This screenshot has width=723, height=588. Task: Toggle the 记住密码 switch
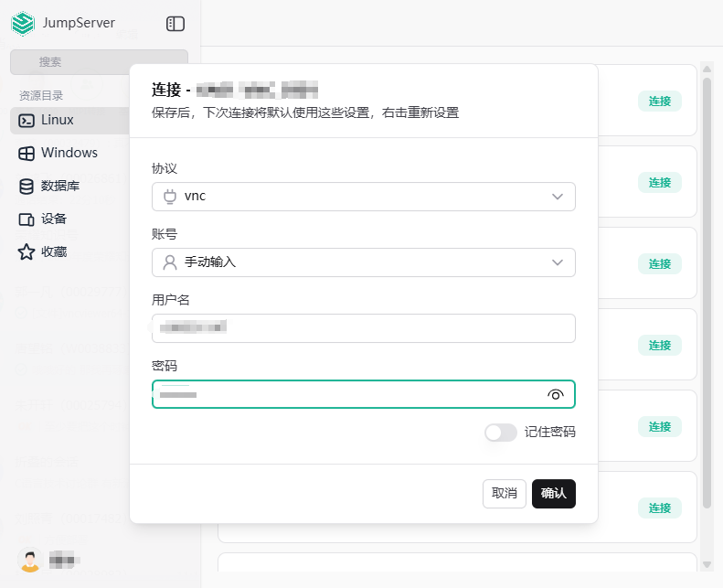tap(500, 433)
